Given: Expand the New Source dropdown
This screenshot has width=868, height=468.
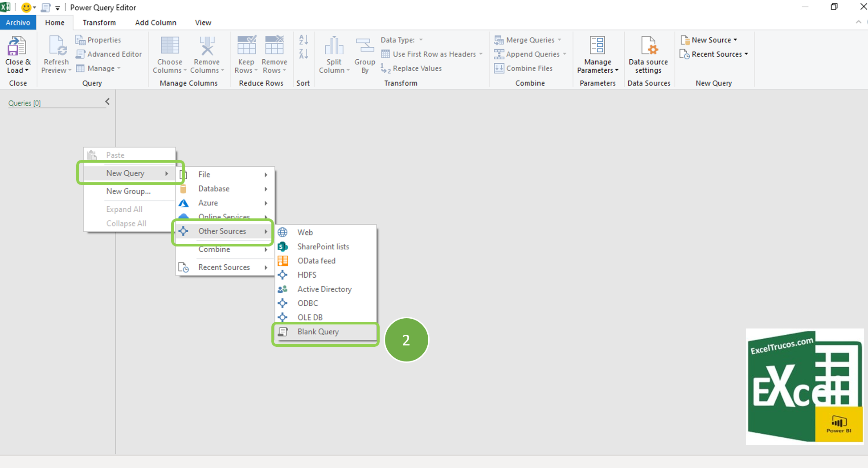Looking at the screenshot, I should pyautogui.click(x=709, y=40).
